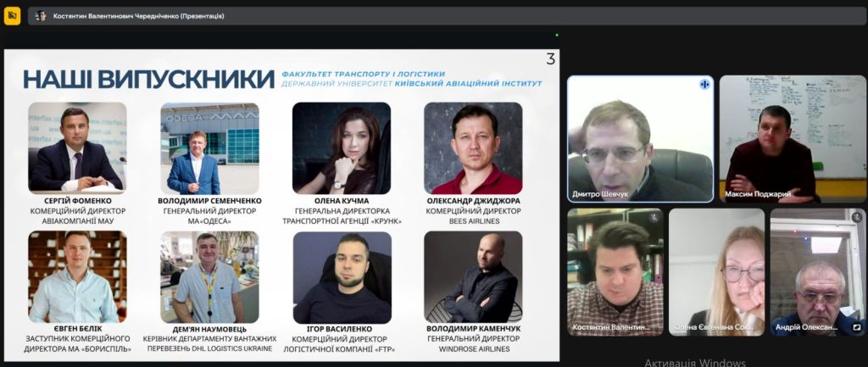868x367 pixels.
Task: Click the Сергій Фоменко photo on the slide
Action: click(x=77, y=147)
